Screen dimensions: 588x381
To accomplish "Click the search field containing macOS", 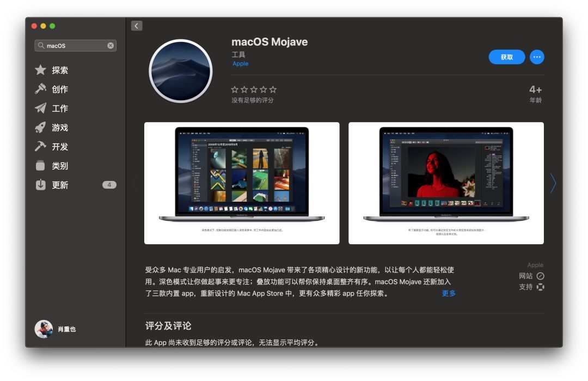I will click(x=75, y=45).
